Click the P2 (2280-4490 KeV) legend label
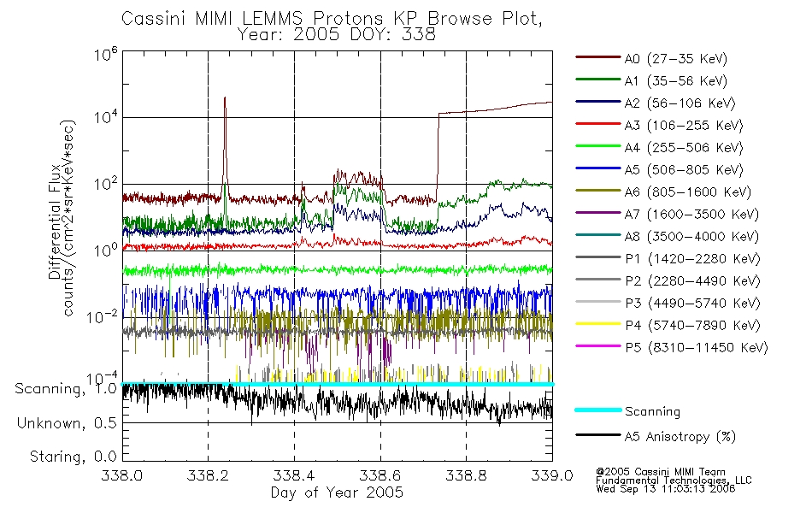The height and width of the screenshot is (513, 812). [x=692, y=281]
